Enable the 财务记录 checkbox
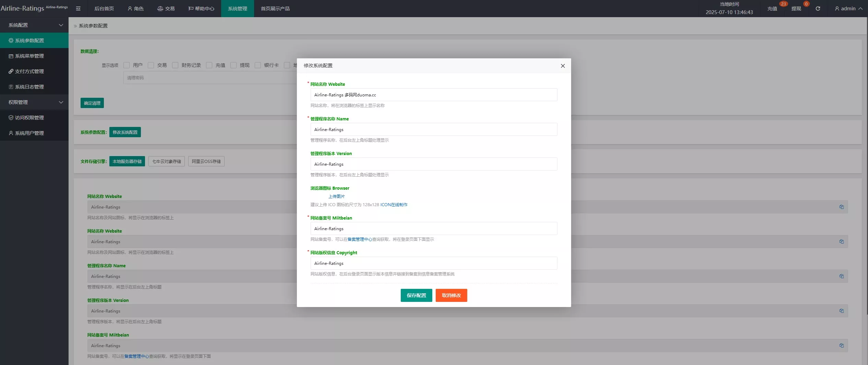The image size is (868, 365). coord(175,65)
